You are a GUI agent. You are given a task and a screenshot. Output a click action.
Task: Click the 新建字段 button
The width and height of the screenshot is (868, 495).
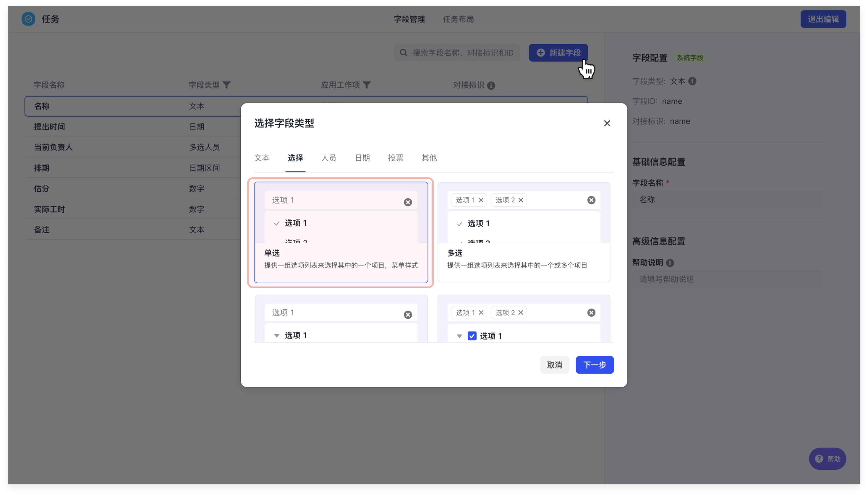tap(558, 53)
